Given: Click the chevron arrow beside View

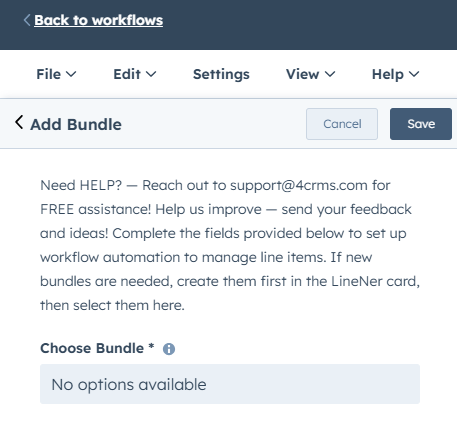Looking at the screenshot, I should pos(330,74).
